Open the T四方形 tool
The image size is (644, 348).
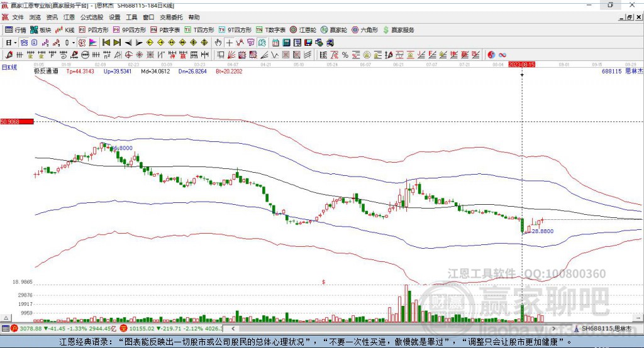(x=199, y=30)
